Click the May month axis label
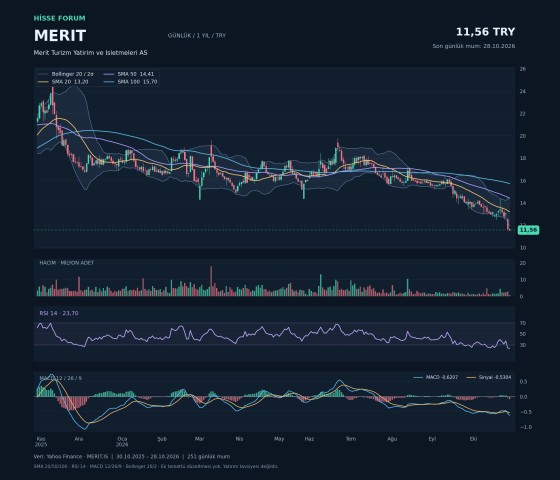The image size is (560, 480). point(279,439)
